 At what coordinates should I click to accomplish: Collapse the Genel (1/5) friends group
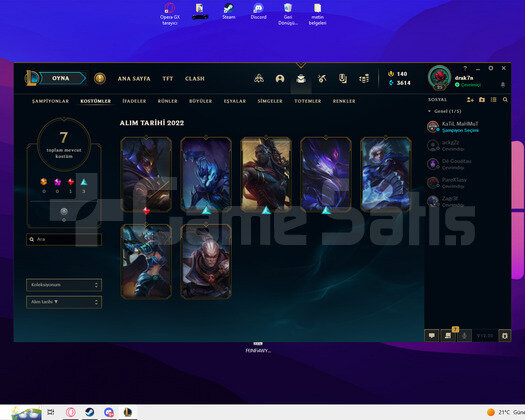pos(429,111)
